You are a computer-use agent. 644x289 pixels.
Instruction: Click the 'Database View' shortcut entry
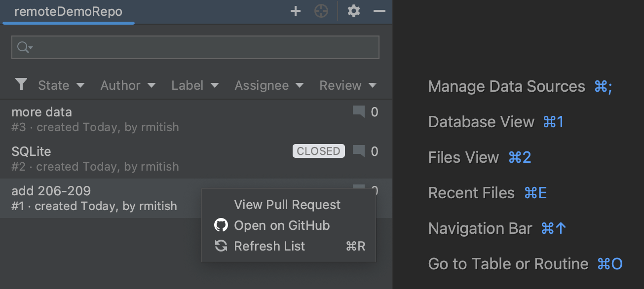point(481,122)
